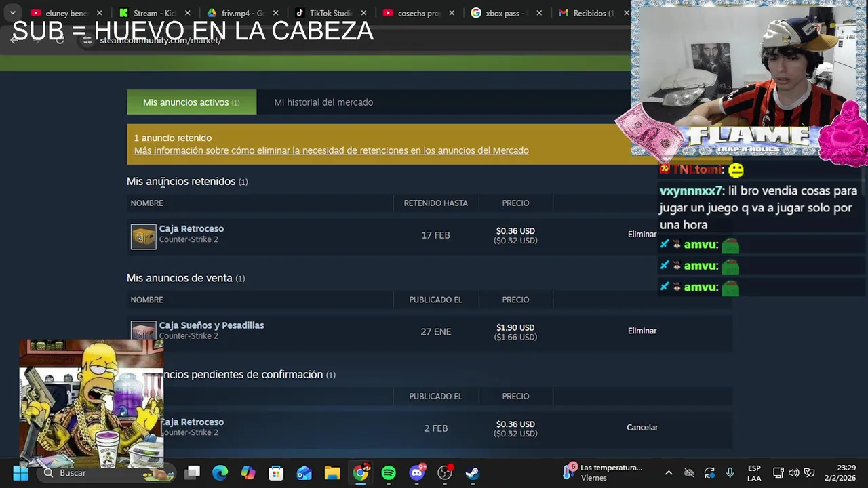This screenshot has width=868, height=488.
Task: Click the Caja Sueños y Pesadillas thumbnail
Action: [x=143, y=331]
